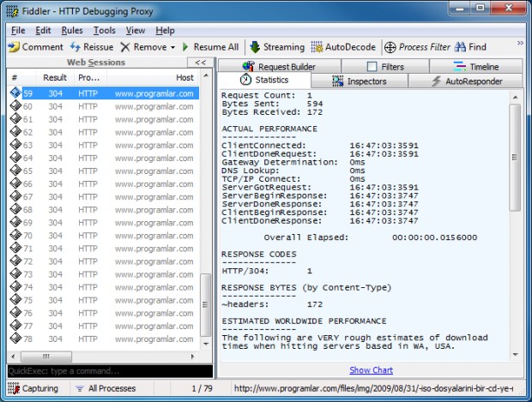Click the session list horizontal scrollbar thumb
Screen dimensions: 532x402
(x=46, y=357)
